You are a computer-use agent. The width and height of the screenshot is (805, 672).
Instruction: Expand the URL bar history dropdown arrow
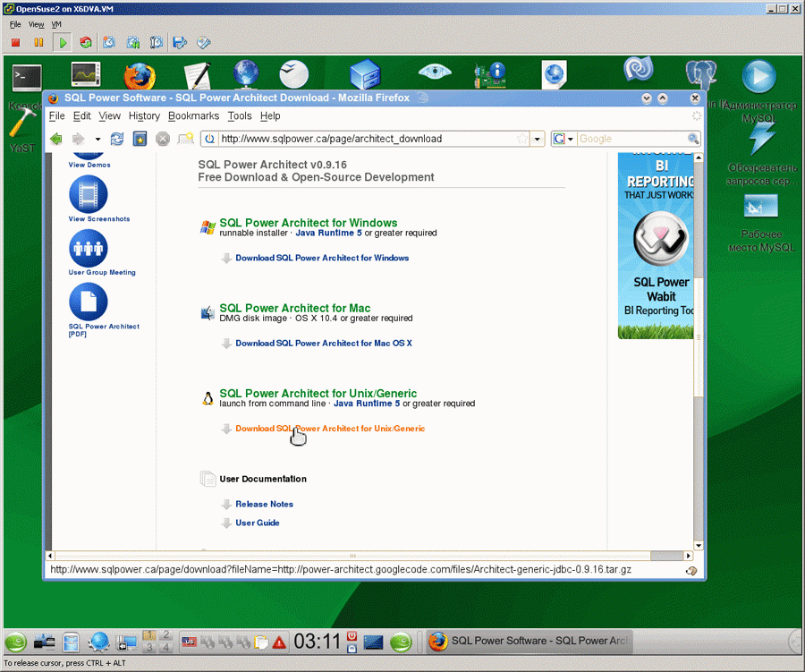pos(538,139)
